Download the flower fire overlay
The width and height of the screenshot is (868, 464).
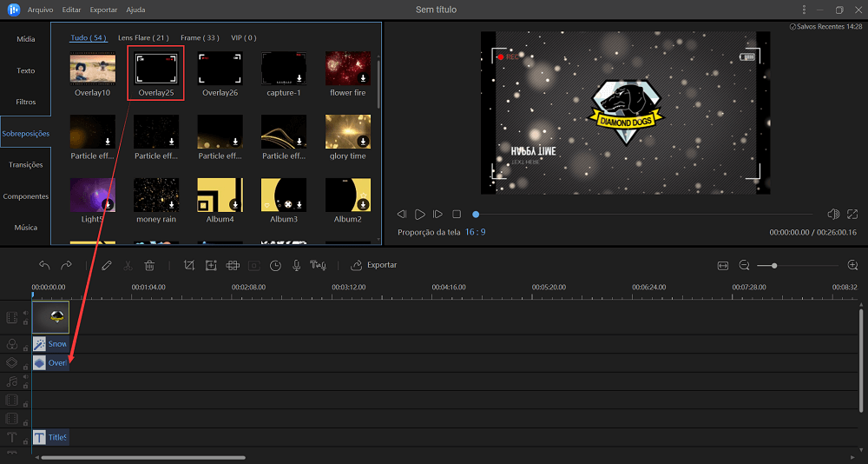363,78
